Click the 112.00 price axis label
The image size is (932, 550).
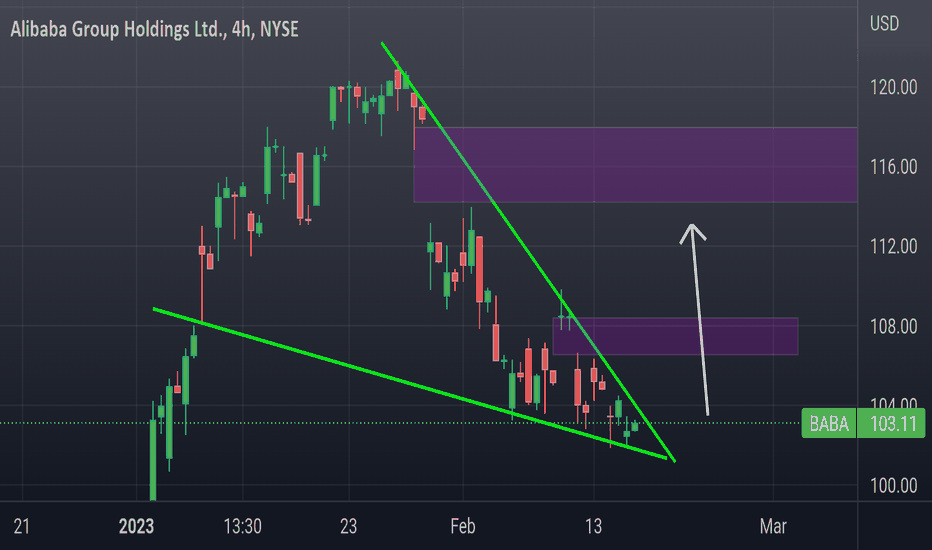pyautogui.click(x=893, y=246)
